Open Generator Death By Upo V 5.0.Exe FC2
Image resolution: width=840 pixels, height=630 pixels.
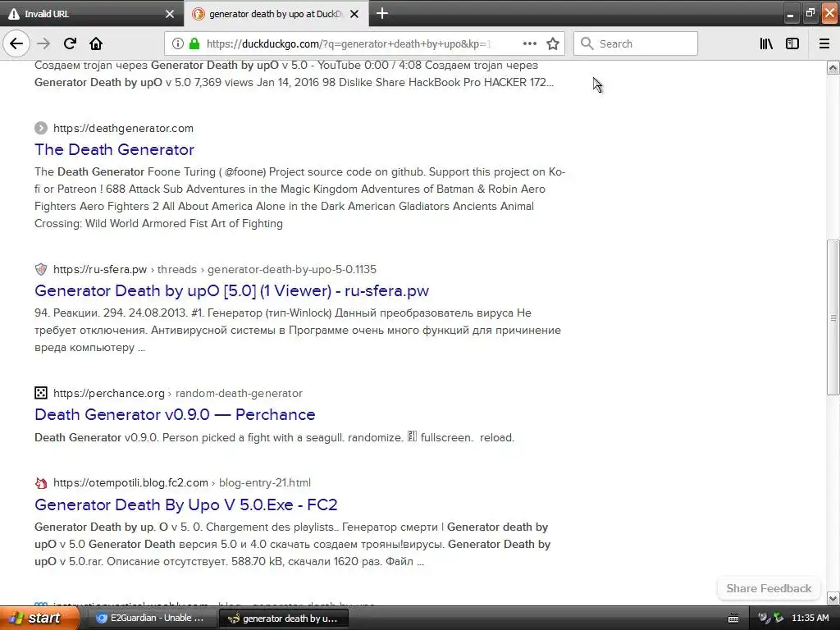point(186,504)
